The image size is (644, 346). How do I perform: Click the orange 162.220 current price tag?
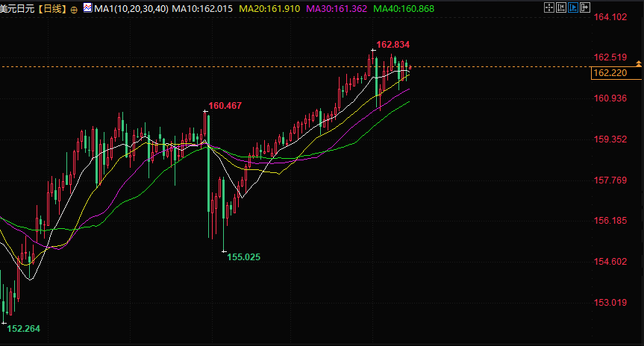tap(616, 73)
